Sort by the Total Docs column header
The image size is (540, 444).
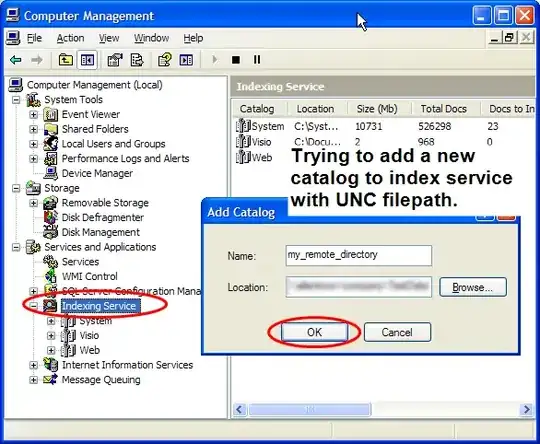(x=446, y=109)
